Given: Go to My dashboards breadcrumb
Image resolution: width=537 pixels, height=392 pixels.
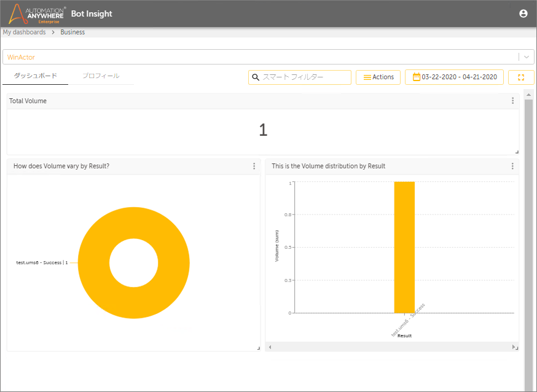Looking at the screenshot, I should [x=25, y=32].
